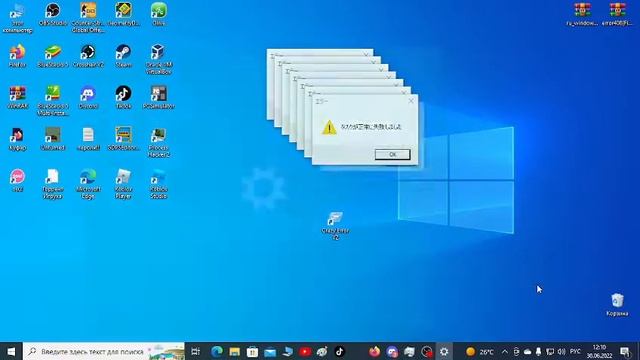Select the Process Hacker 2 shortcut
The width and height of the screenshot is (640, 360).
pos(159,143)
